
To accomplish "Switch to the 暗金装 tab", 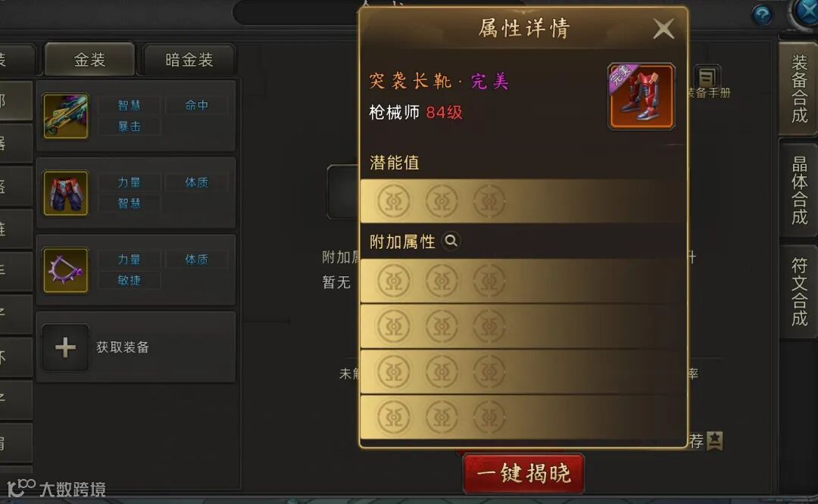I will pos(189,60).
